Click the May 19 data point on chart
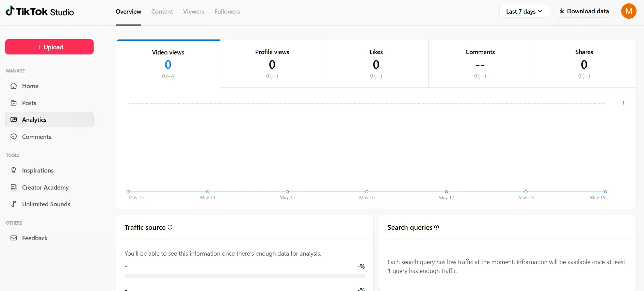Viewport: 644px width, 291px height. 606,192
